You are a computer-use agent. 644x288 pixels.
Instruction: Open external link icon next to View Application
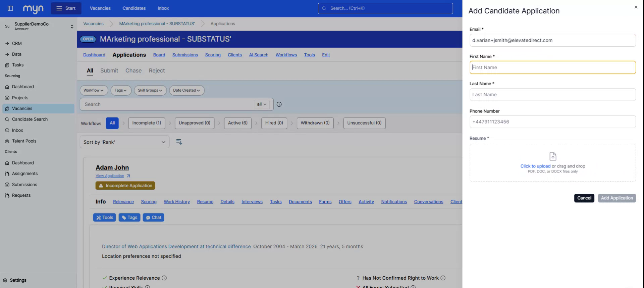point(128,176)
